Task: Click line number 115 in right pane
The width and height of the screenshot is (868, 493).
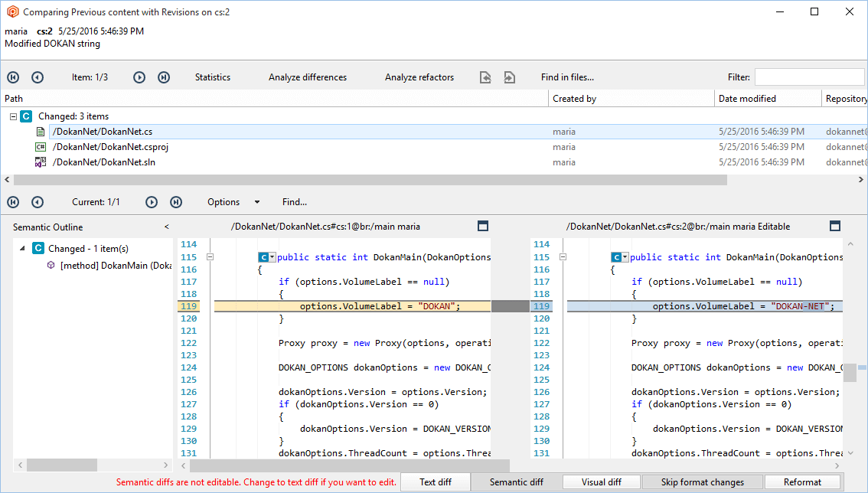Action: point(541,257)
